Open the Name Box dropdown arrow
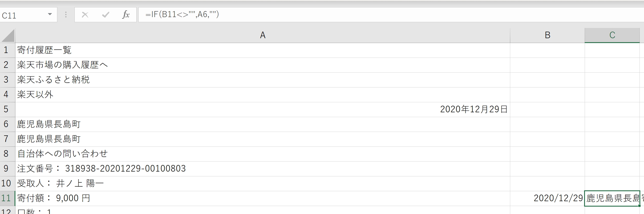The image size is (644, 214). pyautogui.click(x=50, y=14)
